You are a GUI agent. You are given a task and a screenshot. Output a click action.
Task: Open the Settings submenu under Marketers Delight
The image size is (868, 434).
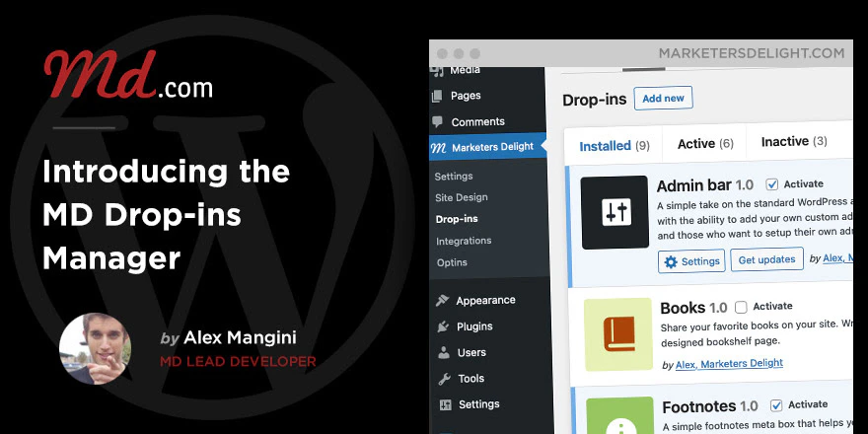[454, 176]
